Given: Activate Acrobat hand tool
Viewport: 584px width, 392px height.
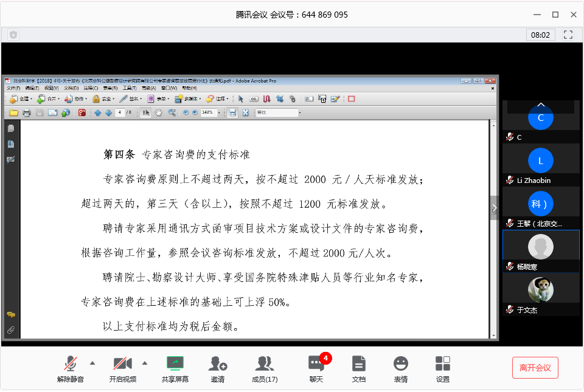Looking at the screenshot, I should (158, 112).
